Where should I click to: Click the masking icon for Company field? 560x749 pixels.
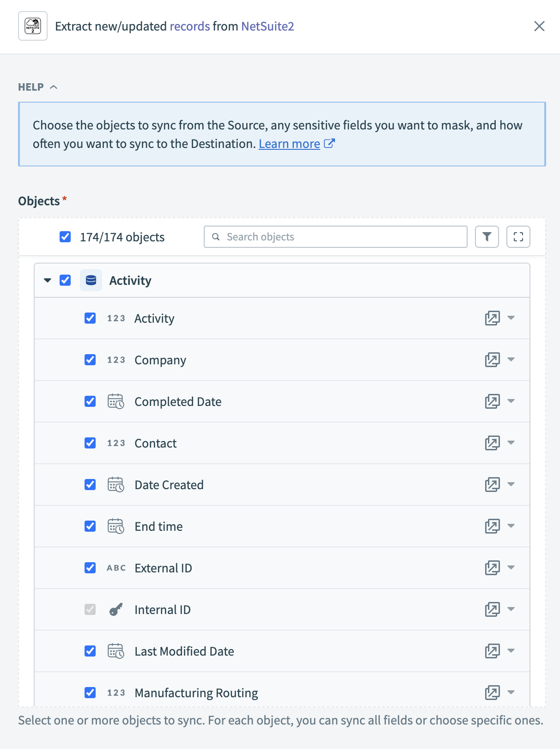[x=492, y=360]
